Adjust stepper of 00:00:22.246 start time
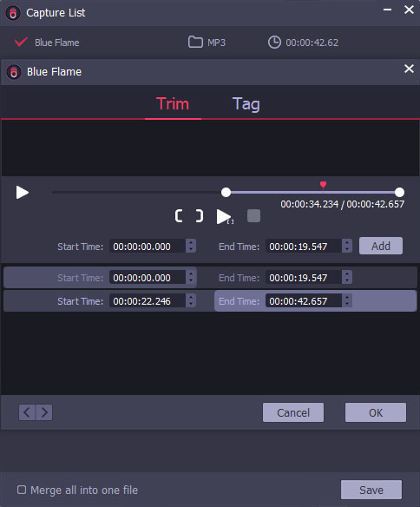The height and width of the screenshot is (507, 420). tap(191, 300)
